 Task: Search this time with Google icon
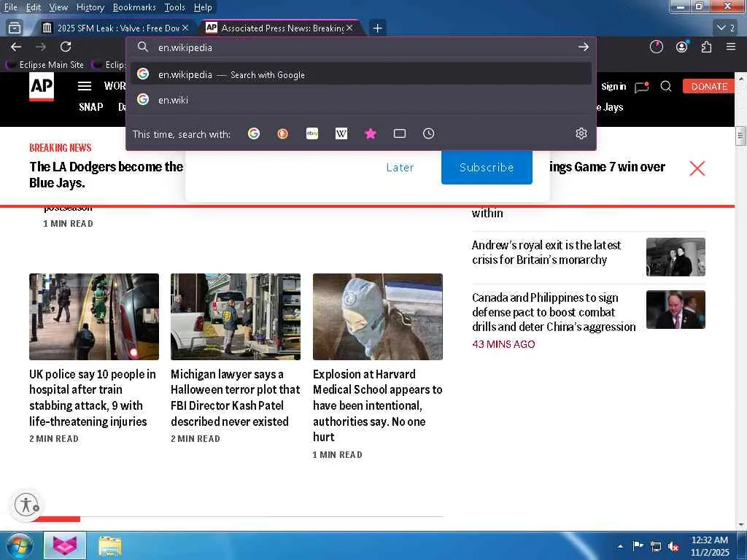[x=254, y=134]
